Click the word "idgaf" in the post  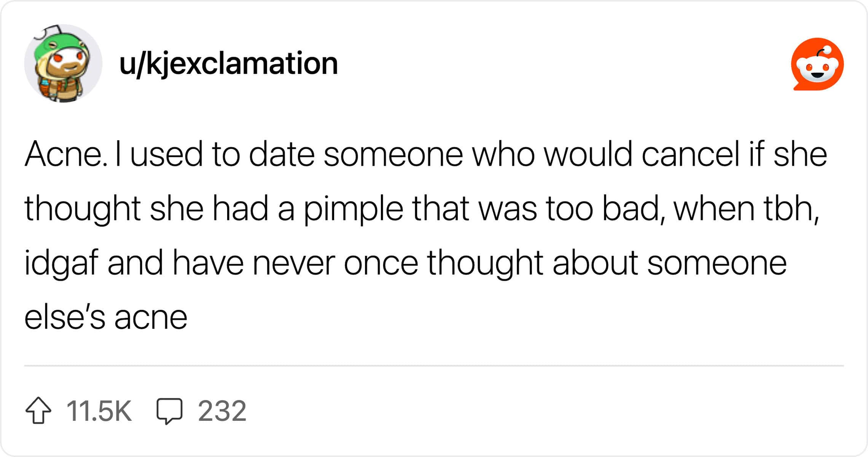click(61, 264)
